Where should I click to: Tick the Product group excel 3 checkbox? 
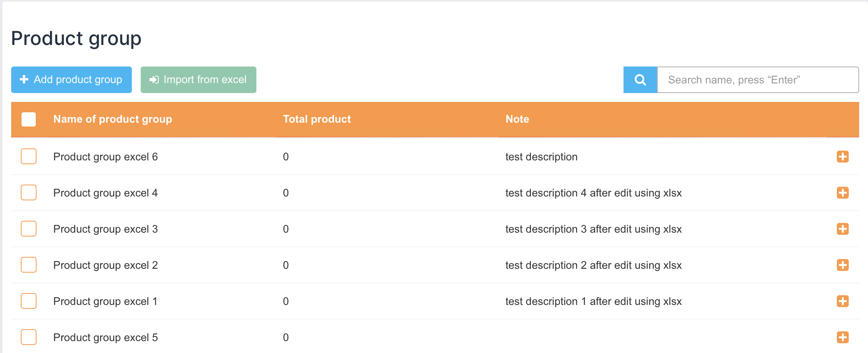click(29, 229)
